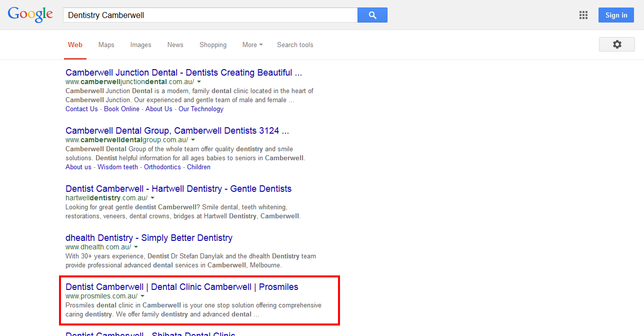This screenshot has width=644, height=336.
Task: Click the Google logo
Action: pos(30,15)
